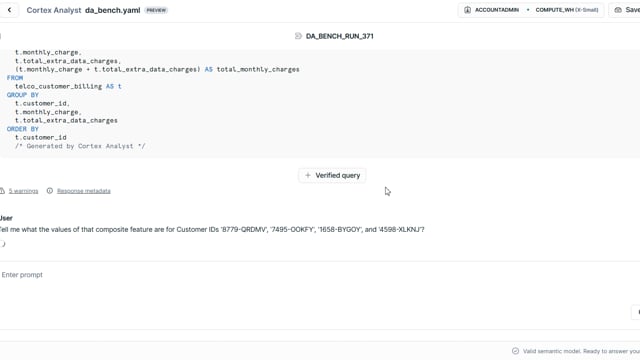Click the DA_BENCH_RUN_371 chat icon
This screenshot has width=640, height=360.
[x=298, y=36]
